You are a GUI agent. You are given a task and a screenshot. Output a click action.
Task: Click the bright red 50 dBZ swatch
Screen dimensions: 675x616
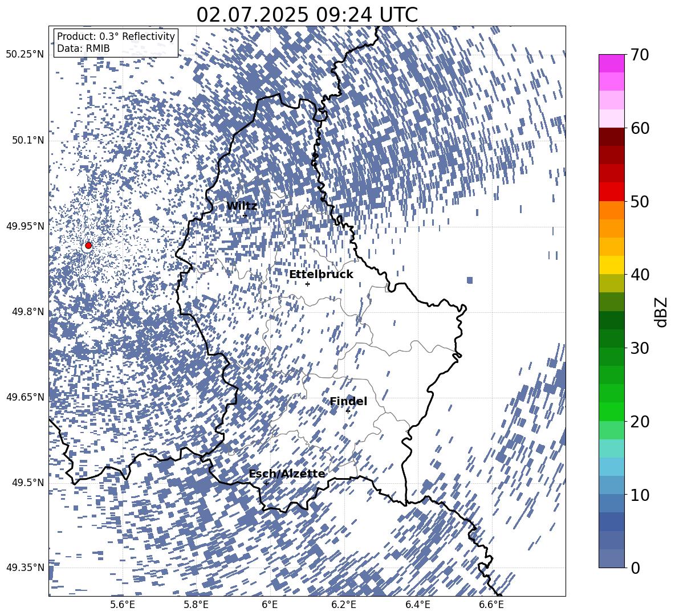pyautogui.click(x=611, y=192)
